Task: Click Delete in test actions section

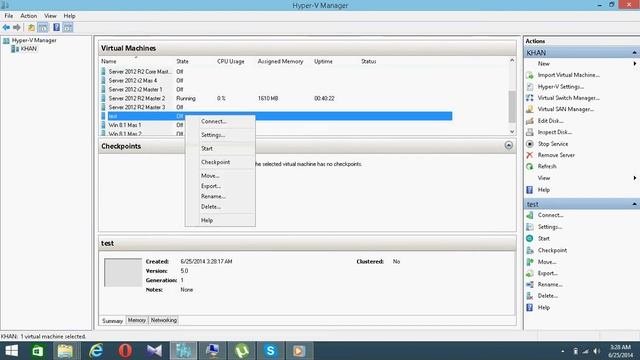Action: point(547,296)
